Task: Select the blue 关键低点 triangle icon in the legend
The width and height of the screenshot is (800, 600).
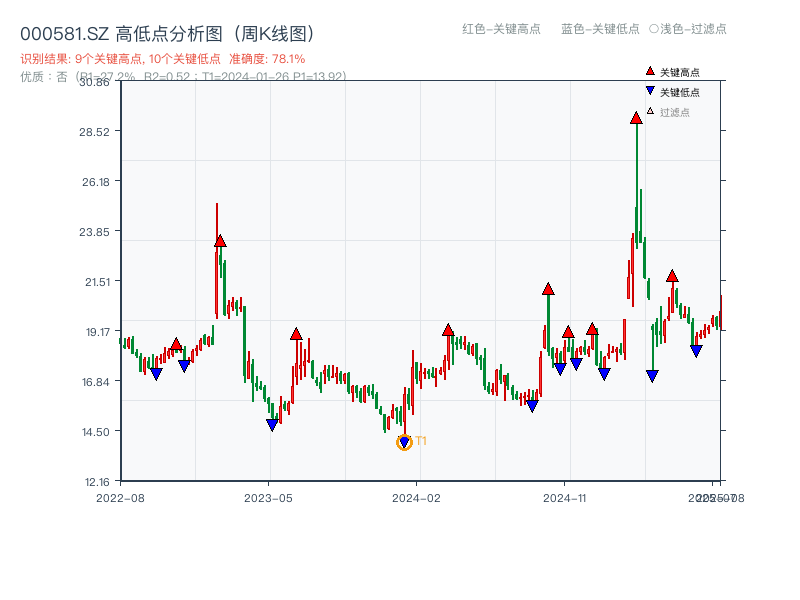Action: tap(650, 90)
